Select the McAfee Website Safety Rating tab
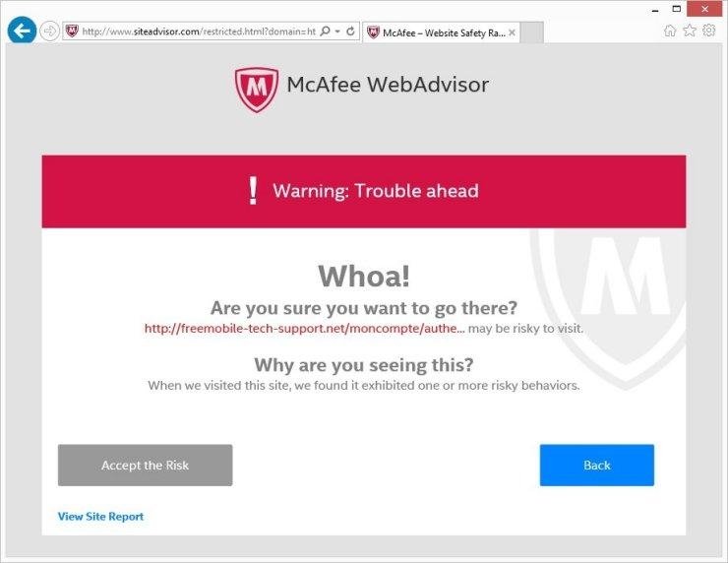Image resolution: width=728 pixels, height=563 pixels. (x=441, y=32)
